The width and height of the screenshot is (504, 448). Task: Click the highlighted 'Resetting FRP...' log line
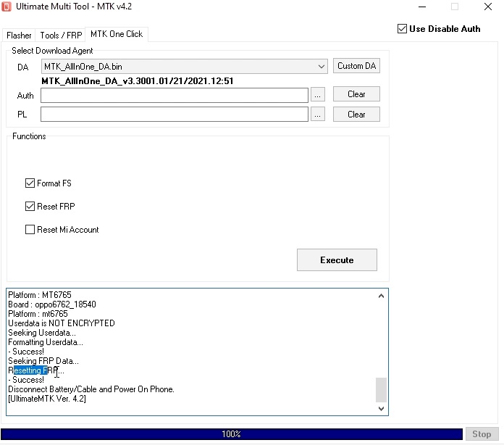tap(36, 370)
